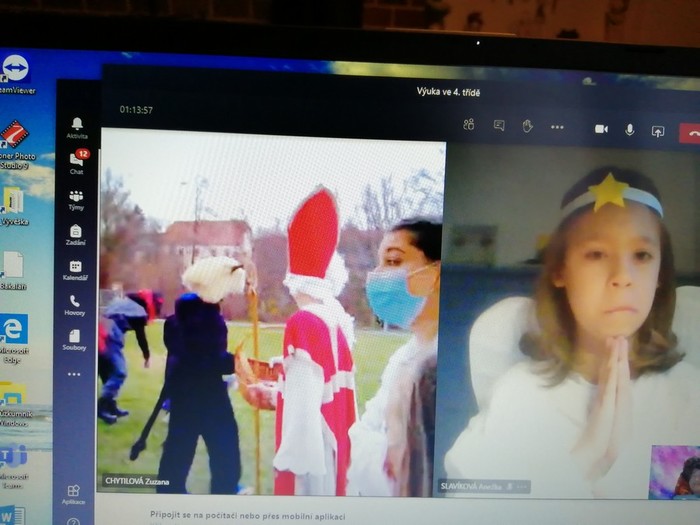Open Hovory calls section
The width and height of the screenshot is (700, 525).
pyautogui.click(x=75, y=305)
